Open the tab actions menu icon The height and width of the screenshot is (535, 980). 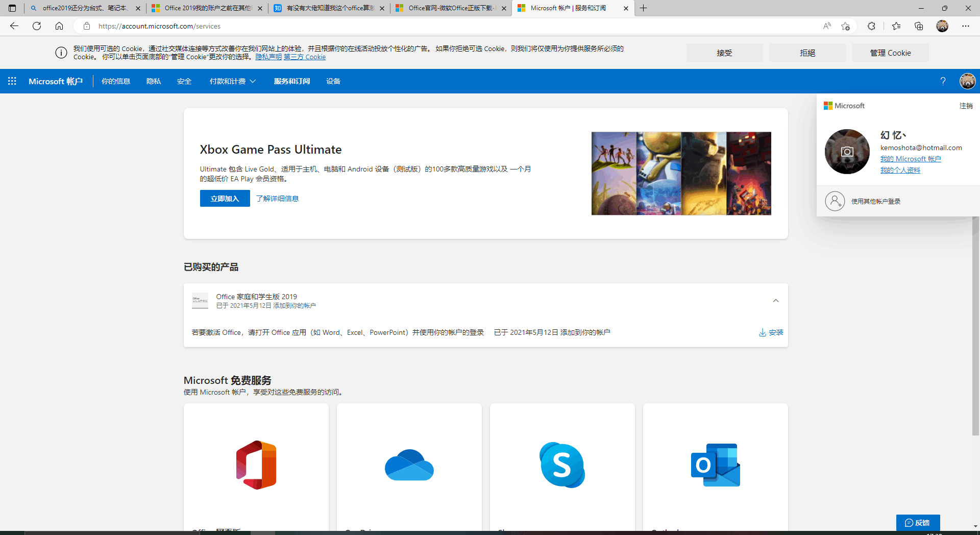pos(12,8)
